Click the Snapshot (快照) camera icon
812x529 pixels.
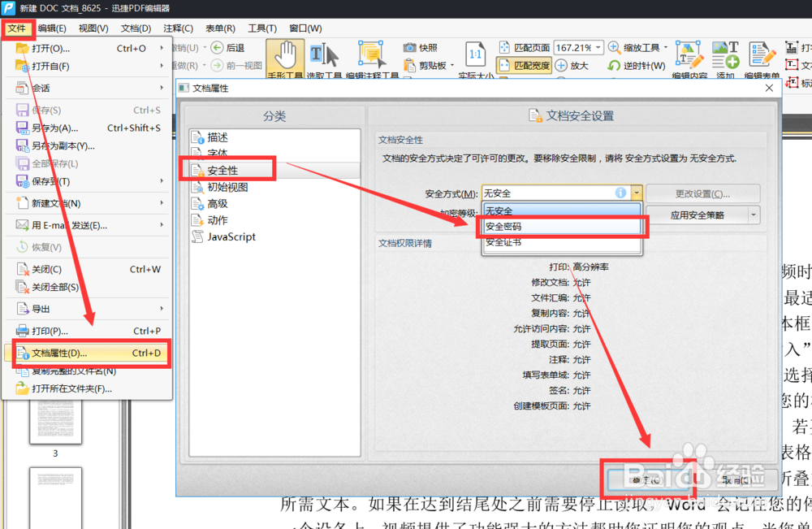click(409, 48)
